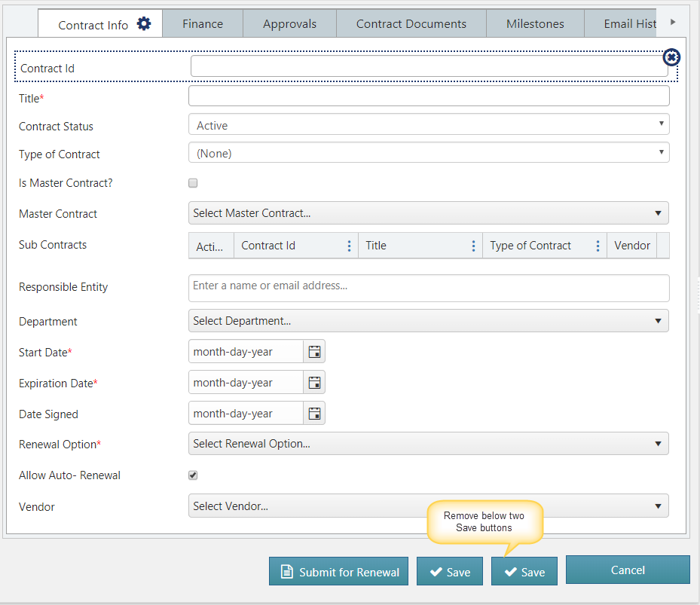Open the Expiration Date calendar picker
The height and width of the screenshot is (605, 700).
click(314, 383)
